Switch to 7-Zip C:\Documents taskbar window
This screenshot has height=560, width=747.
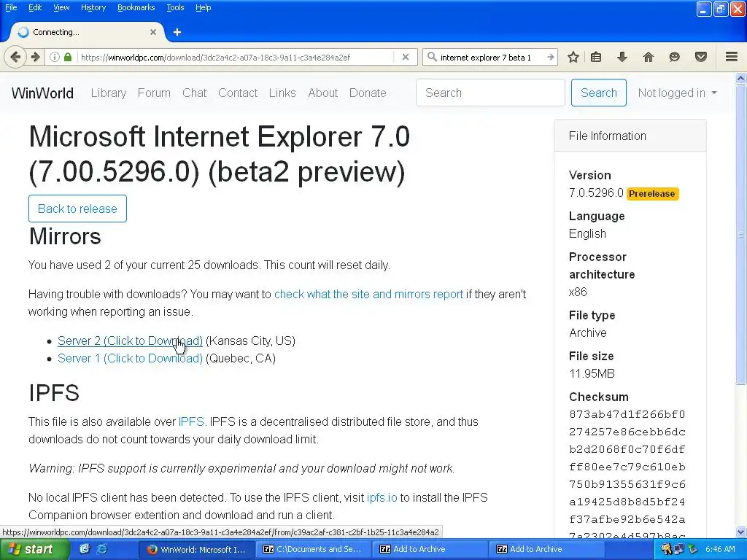(x=312, y=549)
